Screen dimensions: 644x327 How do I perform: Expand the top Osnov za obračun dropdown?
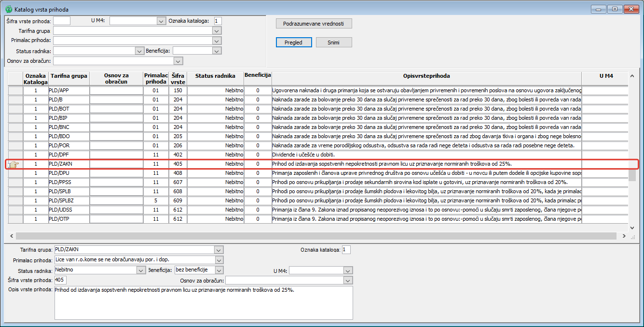point(178,61)
